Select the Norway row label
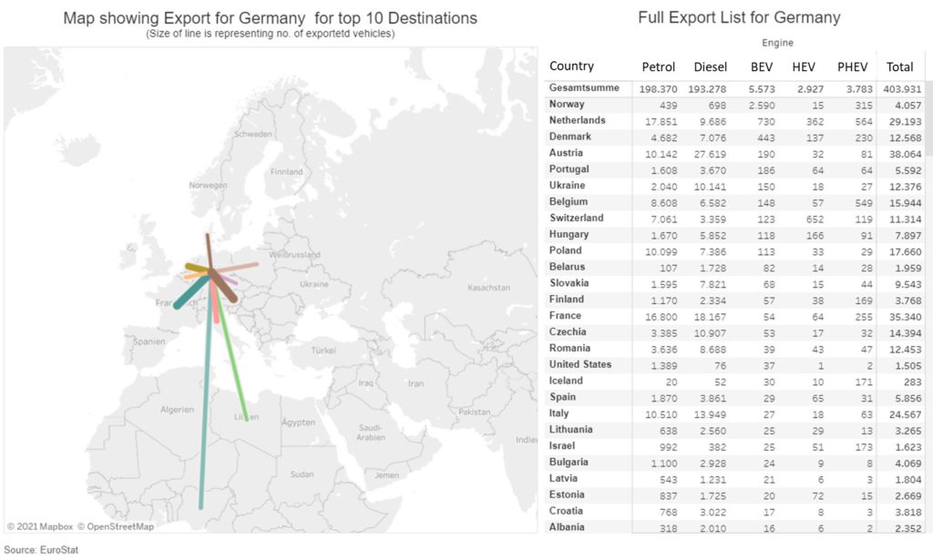 point(567,104)
